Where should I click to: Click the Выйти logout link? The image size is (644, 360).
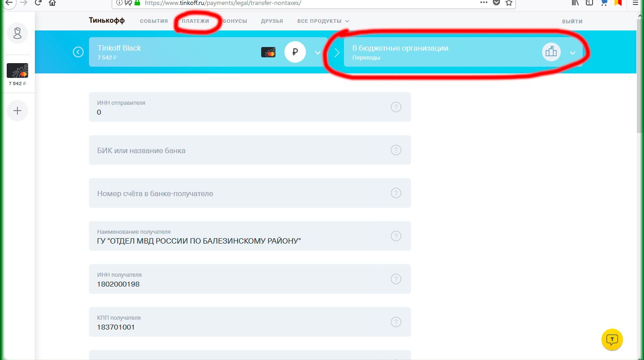click(x=572, y=21)
